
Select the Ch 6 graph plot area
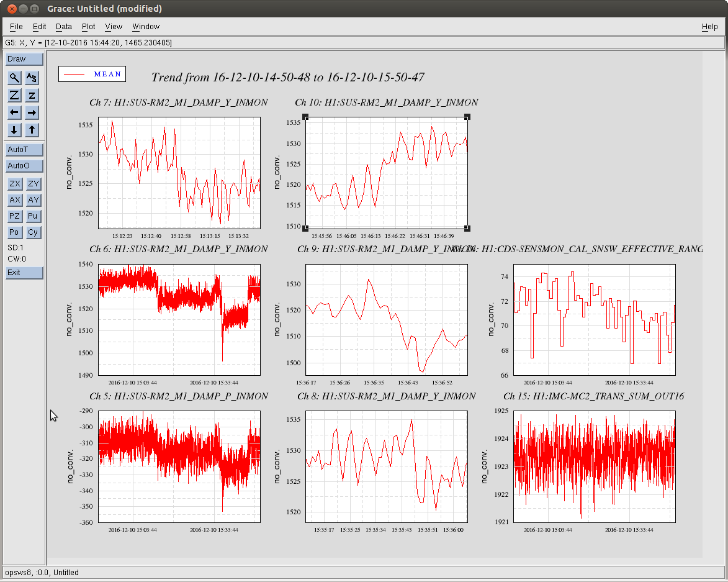click(179, 319)
